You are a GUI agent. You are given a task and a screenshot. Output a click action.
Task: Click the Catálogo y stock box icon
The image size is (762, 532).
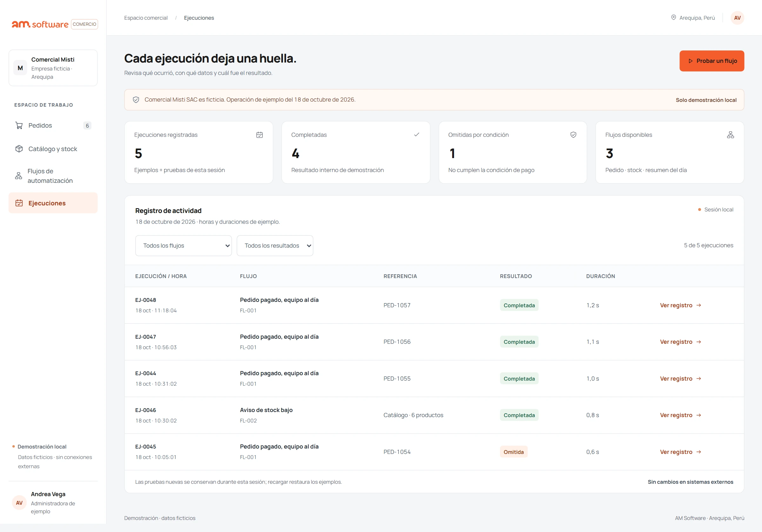[x=19, y=149]
